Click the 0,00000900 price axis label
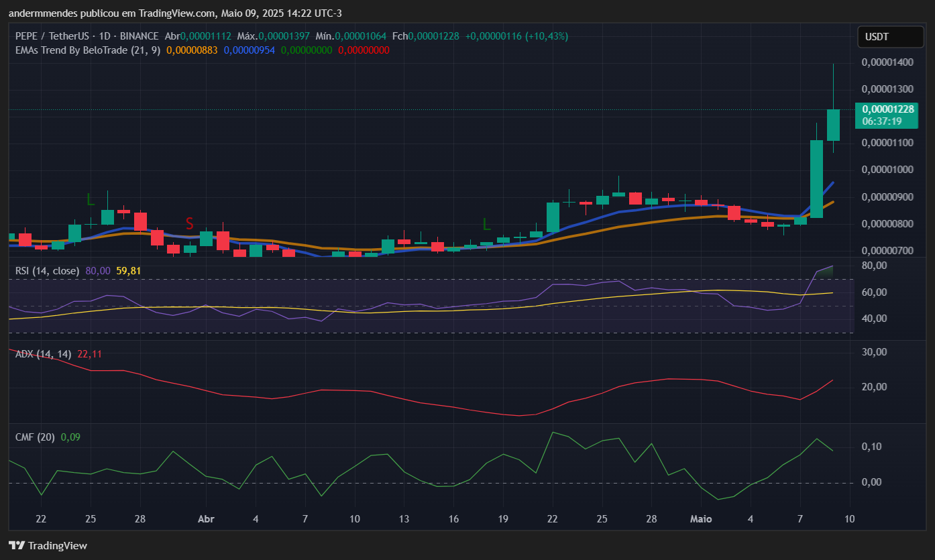This screenshot has width=935, height=560. tap(888, 197)
